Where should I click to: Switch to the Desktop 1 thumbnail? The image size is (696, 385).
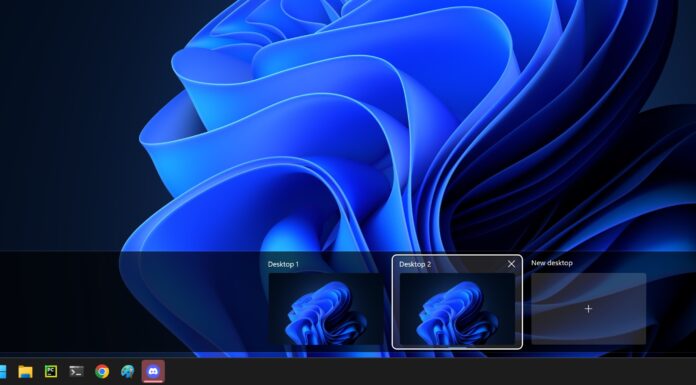click(326, 309)
